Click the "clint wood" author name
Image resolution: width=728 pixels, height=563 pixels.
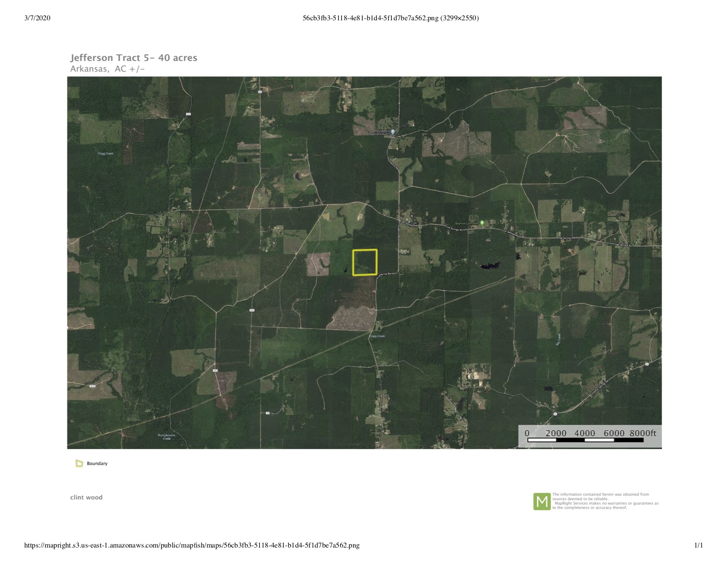coord(86,497)
